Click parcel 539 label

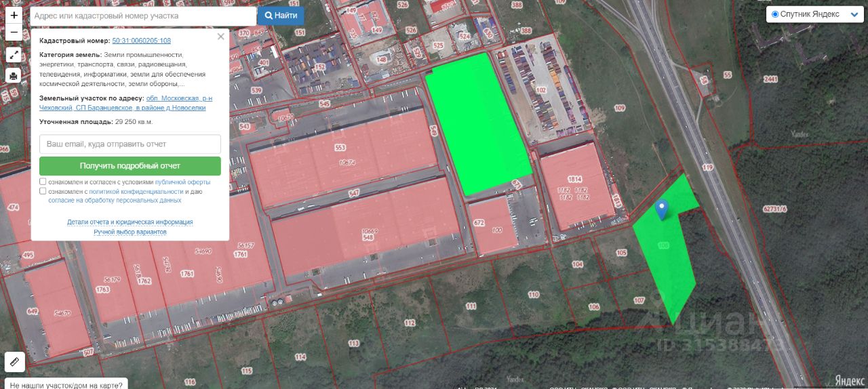256,89
